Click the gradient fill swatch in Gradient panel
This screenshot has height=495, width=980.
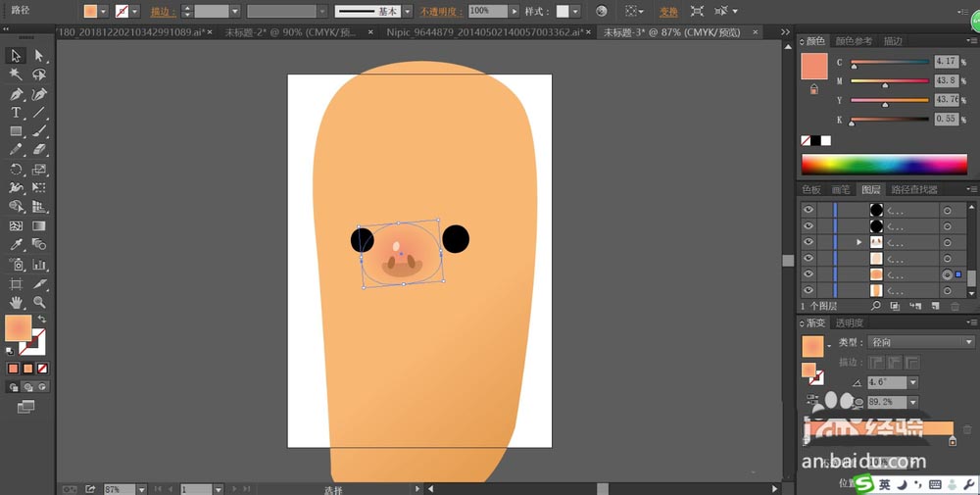point(812,346)
